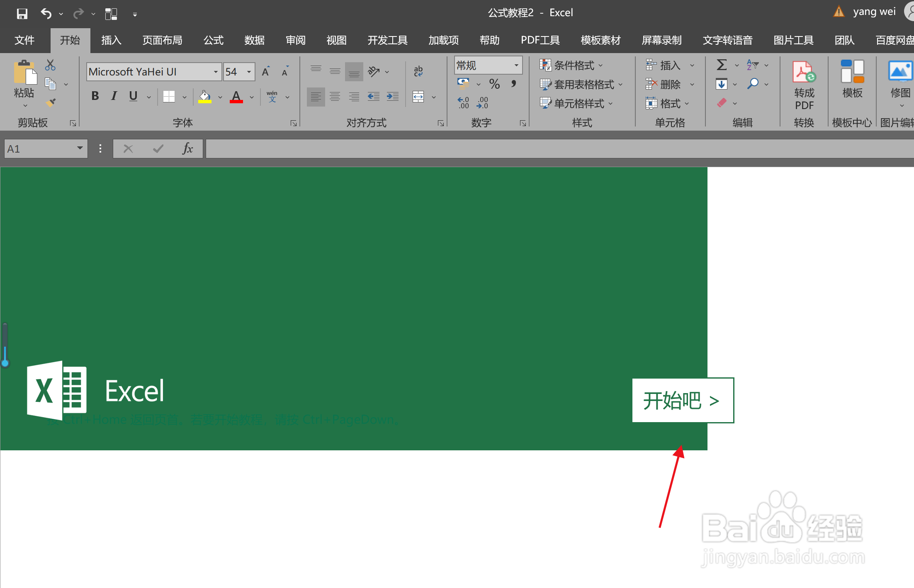Viewport: 914px width, 588px height.
Task: Switch to the 页面布局 ribbon tab
Action: [162, 40]
